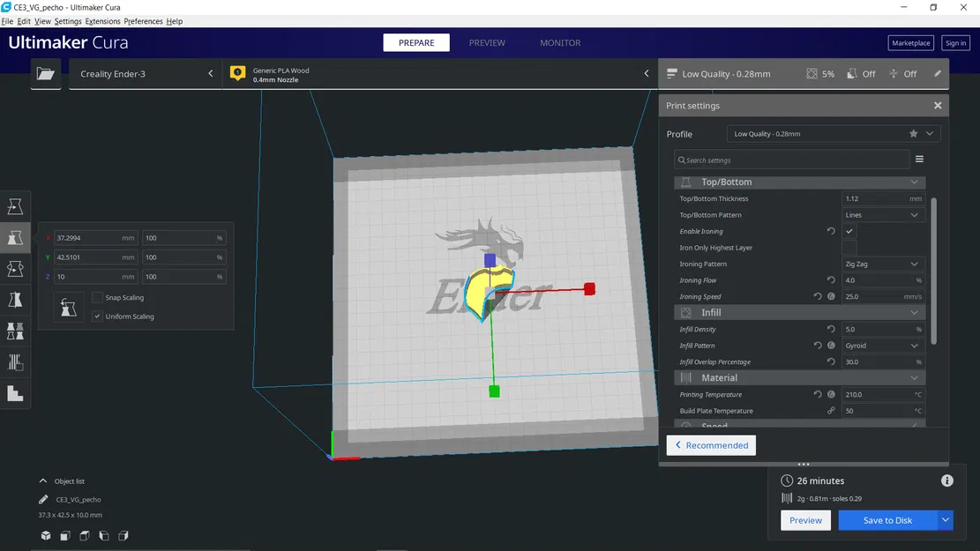Open the Preferences menu
The image size is (980, 551).
click(143, 21)
